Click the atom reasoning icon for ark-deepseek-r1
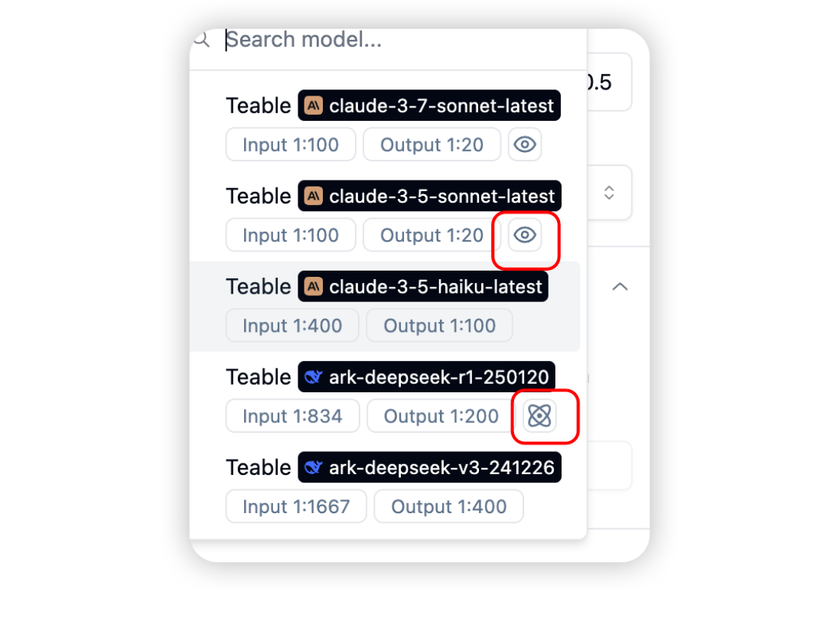This screenshot has width=840, height=624. pos(539,416)
